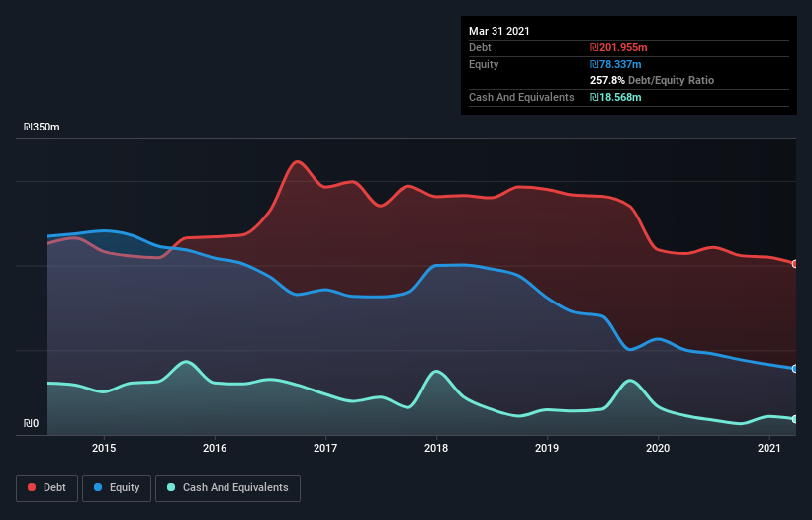Click the ₪201.955m debt value
The height and width of the screenshot is (520, 812).
click(x=619, y=47)
